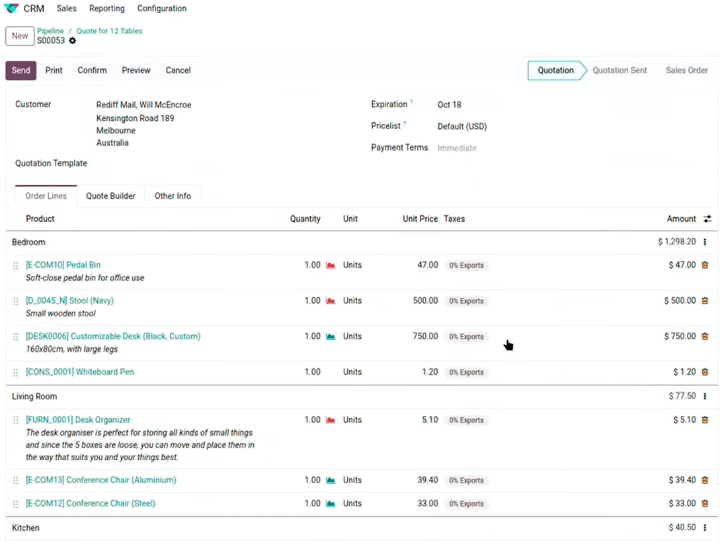Grab the Pedal Bin row drag handle
Screen dimensions: 720x542
click(16, 265)
